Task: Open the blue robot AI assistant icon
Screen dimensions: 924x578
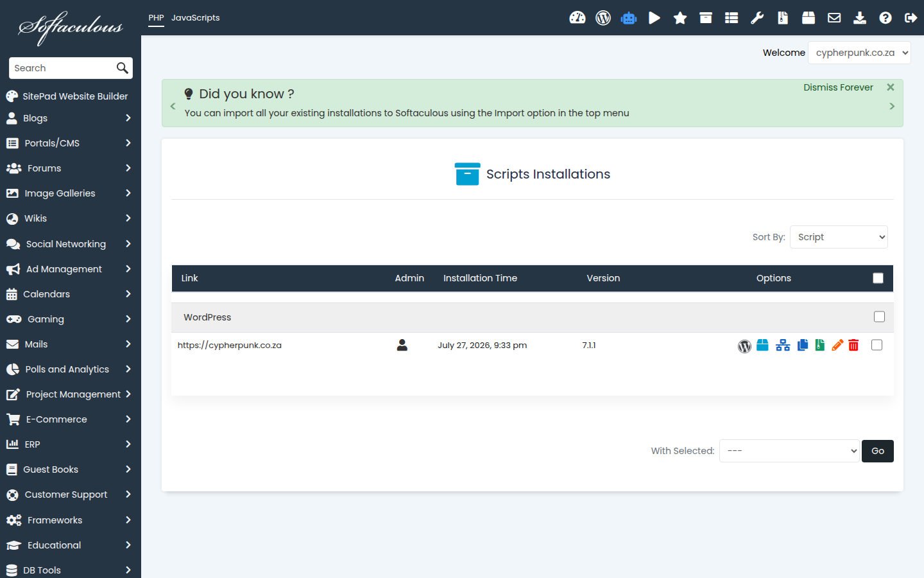Action: coord(629,18)
